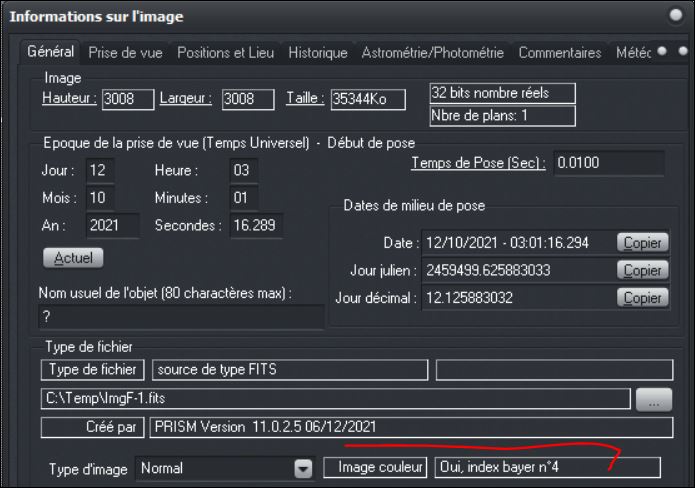Click the object name text field
This screenshot has height=488, width=695.
tap(180, 316)
